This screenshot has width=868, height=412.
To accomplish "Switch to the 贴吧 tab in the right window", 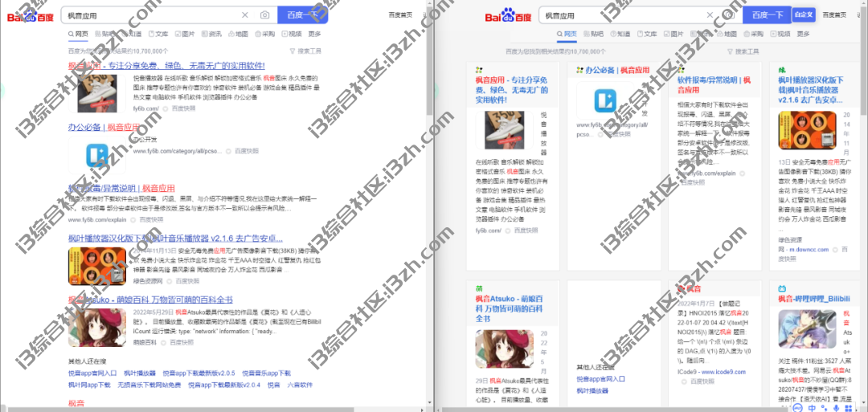I will click(593, 34).
